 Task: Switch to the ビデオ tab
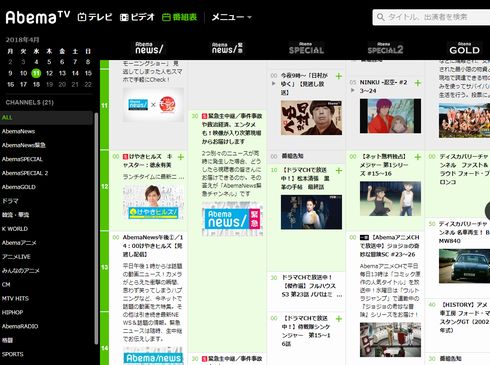137,17
